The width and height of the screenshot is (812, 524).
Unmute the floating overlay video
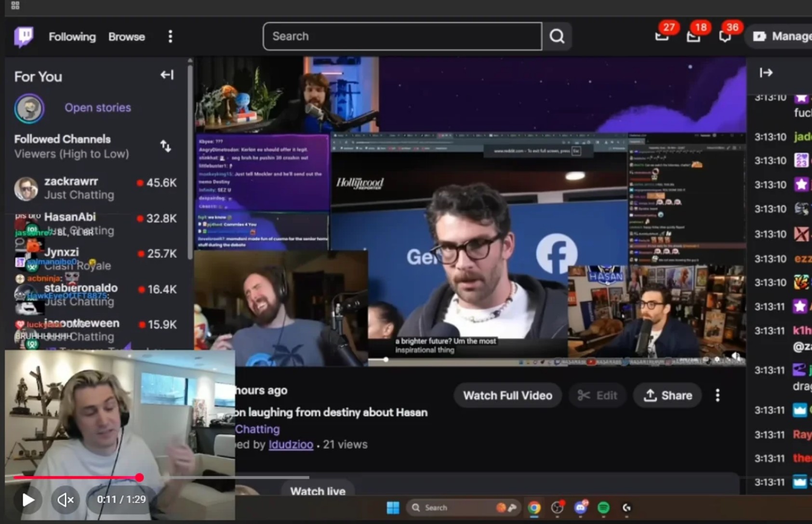coord(66,499)
